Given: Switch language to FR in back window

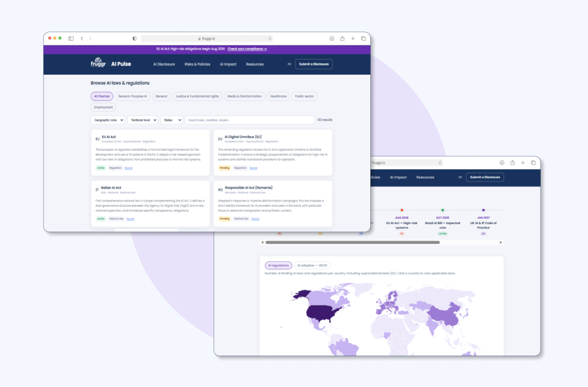Looking at the screenshot, I should pyautogui.click(x=460, y=177).
